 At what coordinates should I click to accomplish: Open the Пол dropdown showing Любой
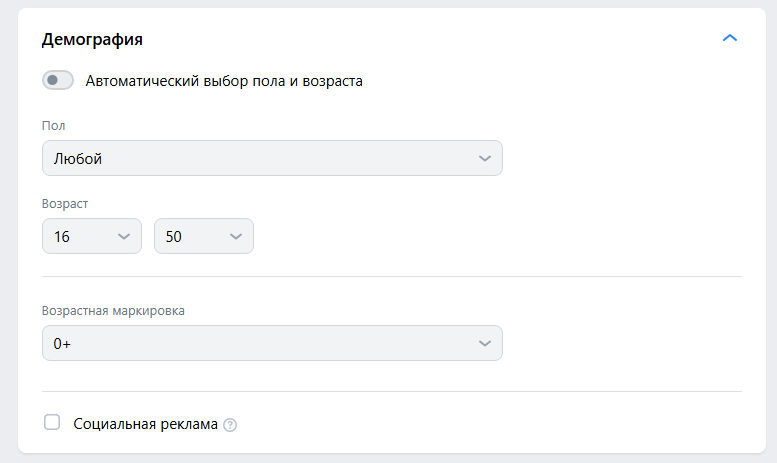click(272, 158)
